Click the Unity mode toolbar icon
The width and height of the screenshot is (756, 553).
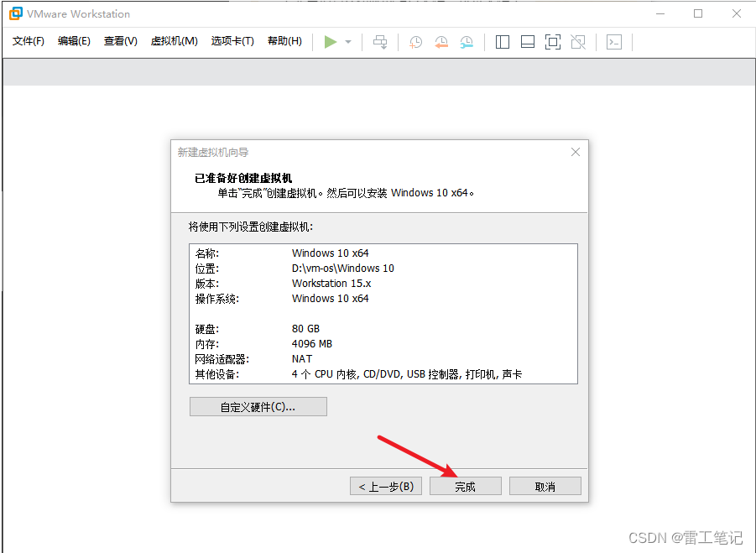578,42
